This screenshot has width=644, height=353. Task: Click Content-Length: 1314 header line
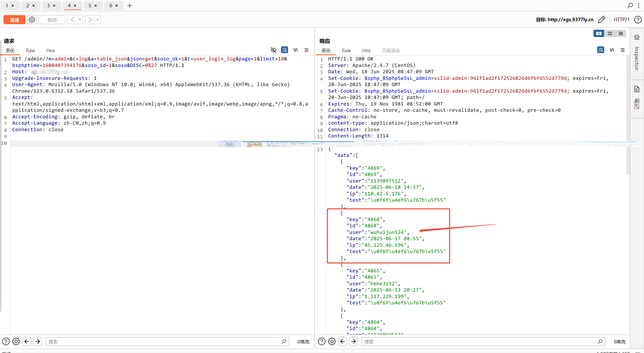click(358, 136)
